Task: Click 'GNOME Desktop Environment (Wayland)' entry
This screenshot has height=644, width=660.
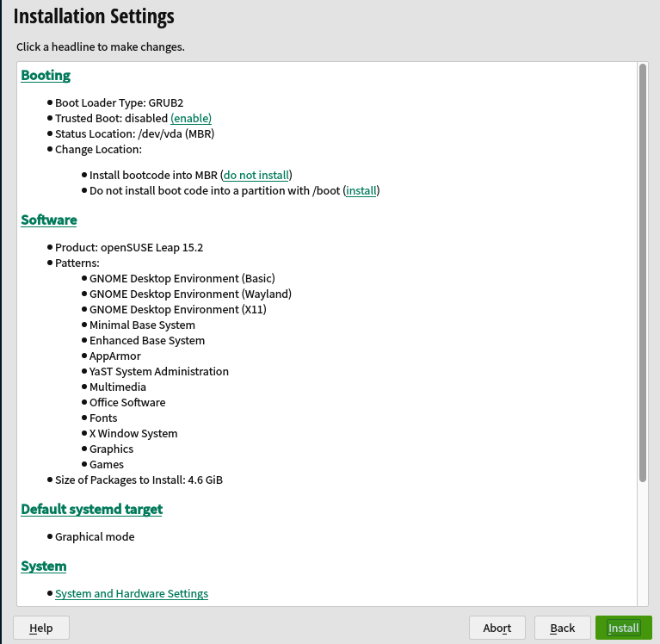Action: [x=191, y=294]
